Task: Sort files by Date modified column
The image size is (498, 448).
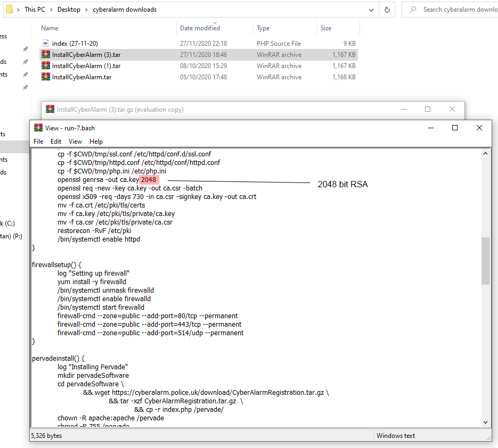Action: (x=200, y=28)
